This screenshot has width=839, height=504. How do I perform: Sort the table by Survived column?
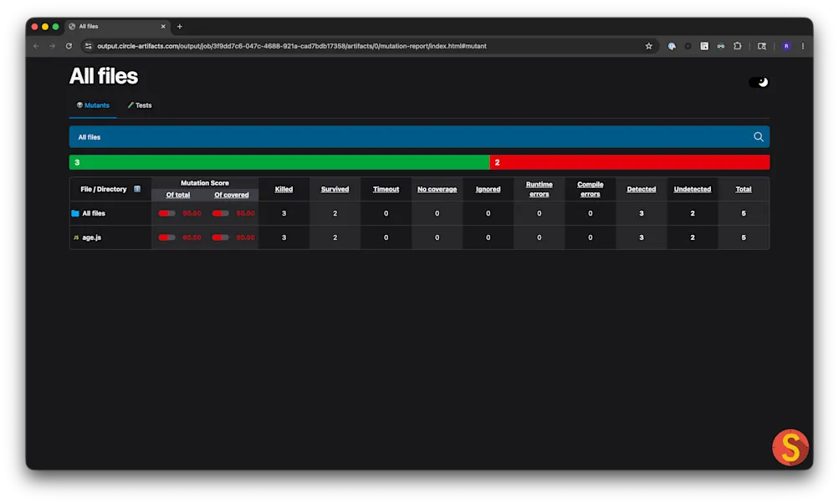click(335, 189)
